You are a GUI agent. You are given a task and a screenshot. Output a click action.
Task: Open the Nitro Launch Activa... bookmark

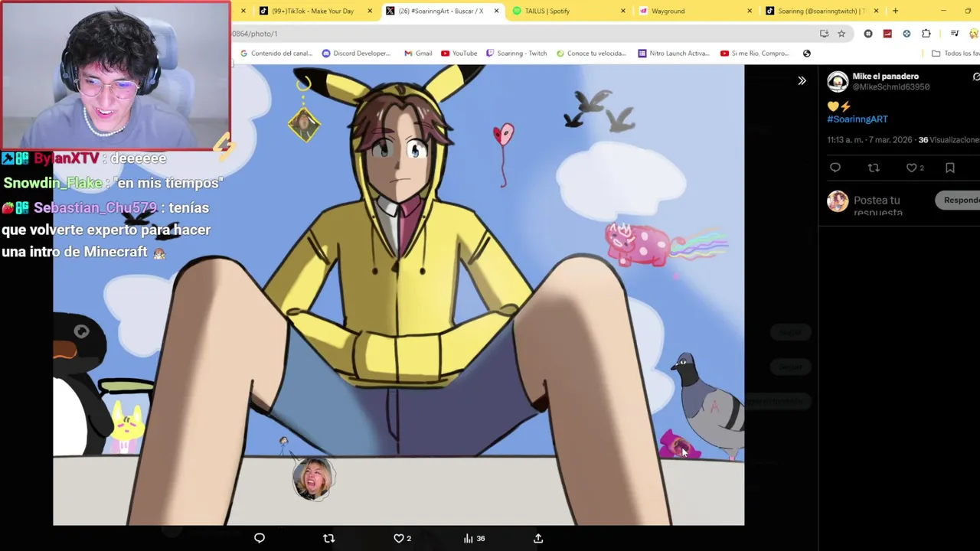click(x=674, y=54)
